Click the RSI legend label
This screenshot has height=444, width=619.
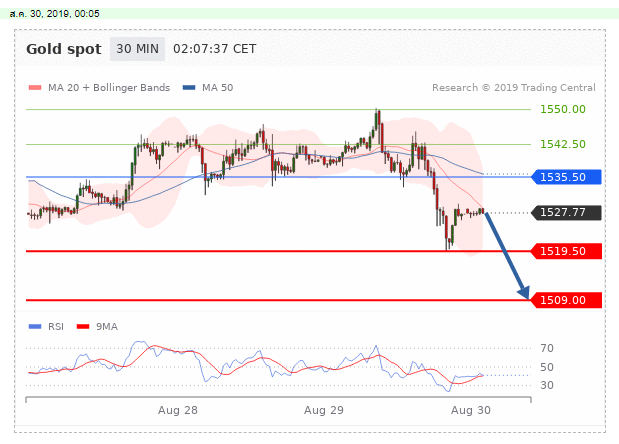coord(56,326)
